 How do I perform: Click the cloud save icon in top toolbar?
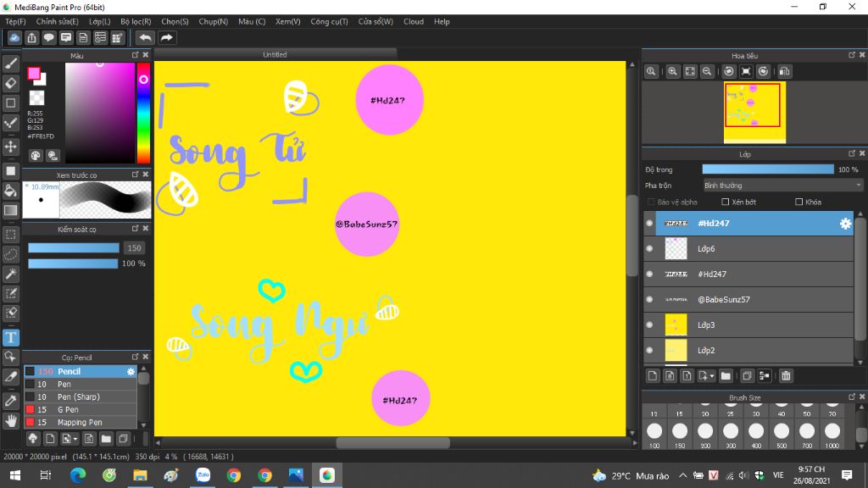(14, 37)
